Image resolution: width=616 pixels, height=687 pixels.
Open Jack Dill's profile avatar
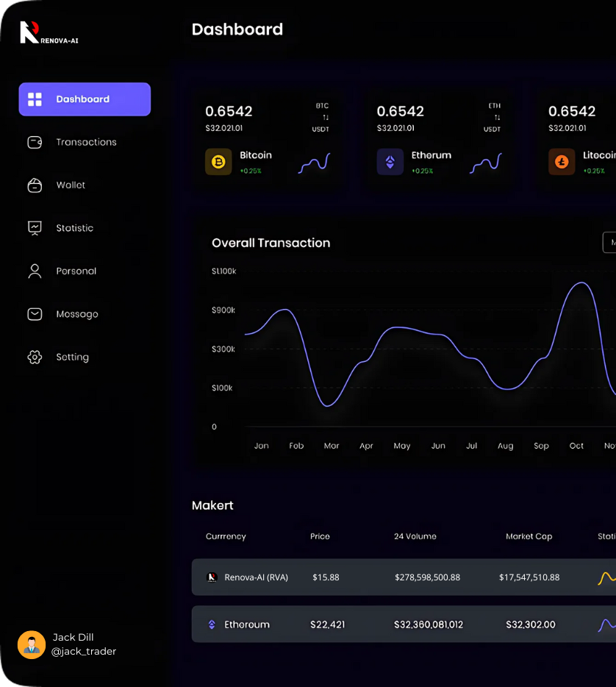point(32,644)
